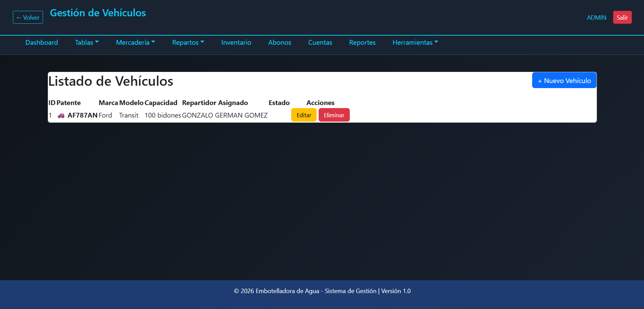Image resolution: width=644 pixels, height=309 pixels.
Task: Click the Marca column header
Action: [x=108, y=103]
